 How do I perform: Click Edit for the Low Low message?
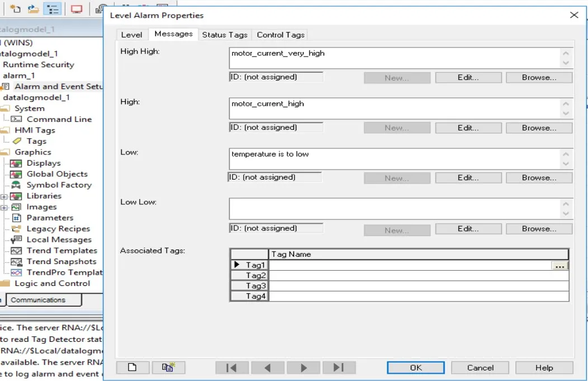tap(468, 229)
